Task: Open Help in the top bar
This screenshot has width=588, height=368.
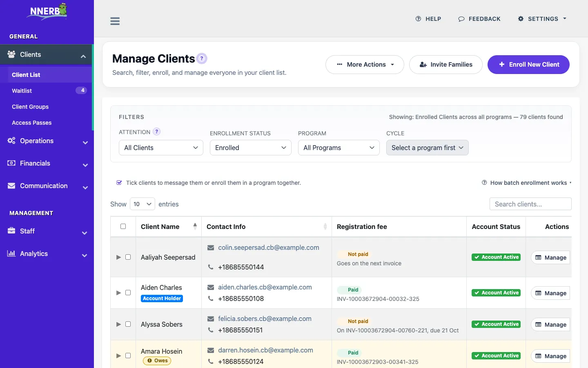Action: coord(428,19)
